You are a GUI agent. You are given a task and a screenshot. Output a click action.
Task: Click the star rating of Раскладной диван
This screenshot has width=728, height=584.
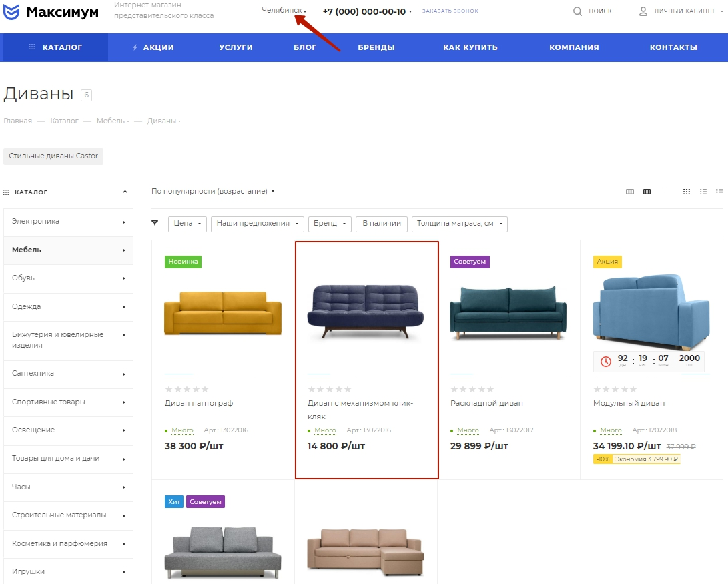[x=472, y=389]
